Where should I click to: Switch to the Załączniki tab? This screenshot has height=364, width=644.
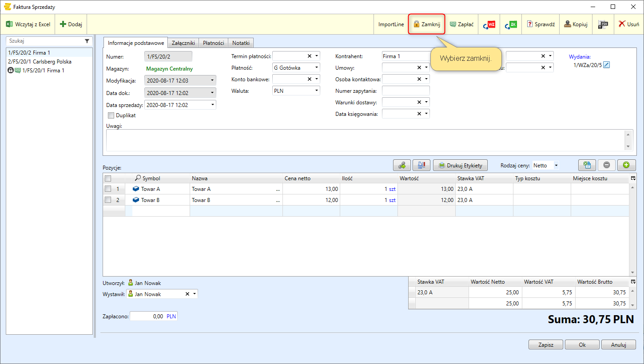tap(183, 43)
